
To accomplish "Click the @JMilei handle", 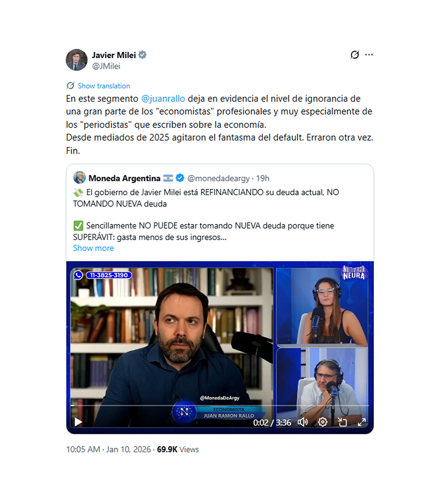I will [x=106, y=66].
